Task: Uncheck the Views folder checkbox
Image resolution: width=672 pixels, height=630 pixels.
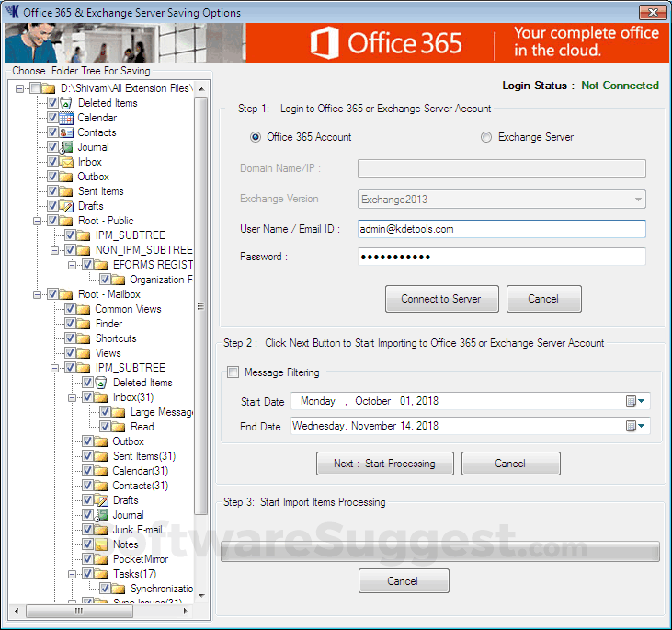Action: (70, 353)
